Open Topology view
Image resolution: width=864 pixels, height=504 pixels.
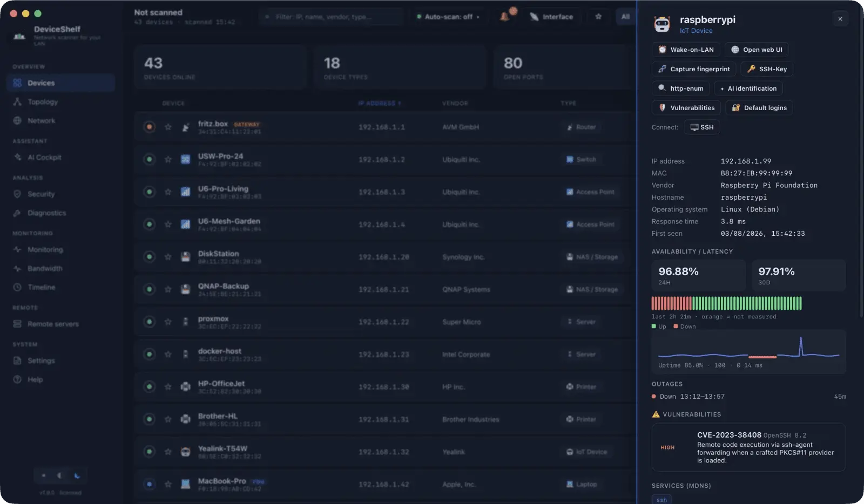60,102
